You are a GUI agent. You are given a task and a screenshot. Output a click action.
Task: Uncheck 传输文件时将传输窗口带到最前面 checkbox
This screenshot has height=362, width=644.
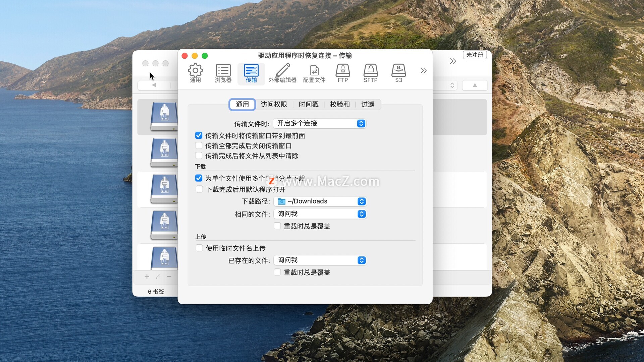tap(199, 135)
